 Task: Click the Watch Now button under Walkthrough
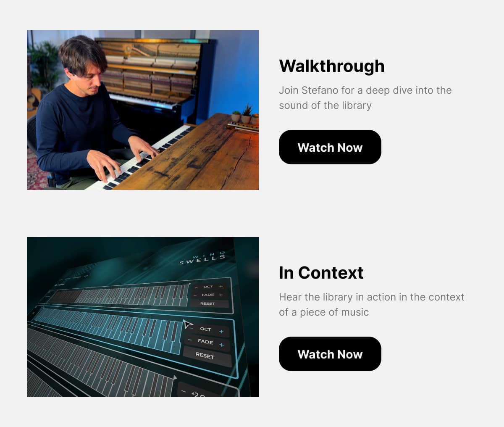(330, 147)
